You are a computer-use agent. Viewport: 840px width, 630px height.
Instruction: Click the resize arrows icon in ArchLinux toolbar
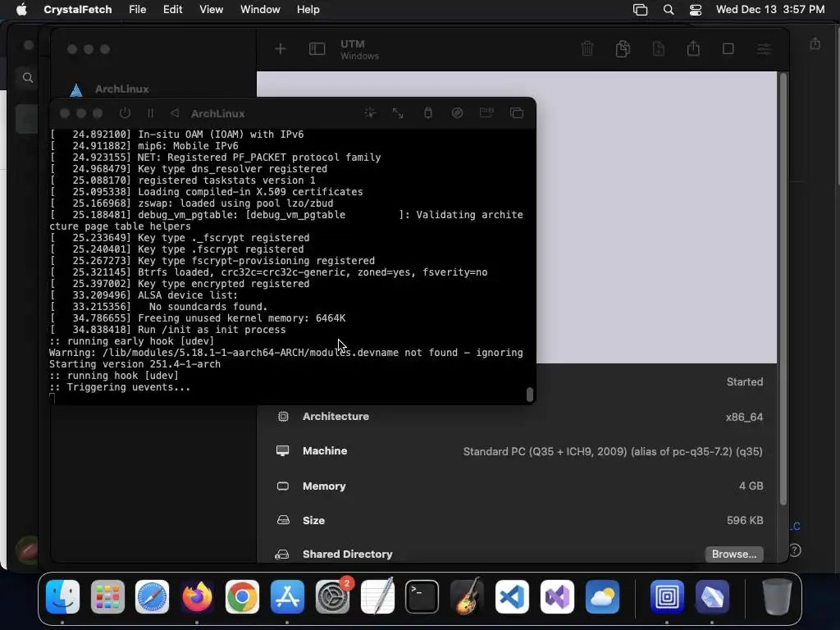coord(398,113)
